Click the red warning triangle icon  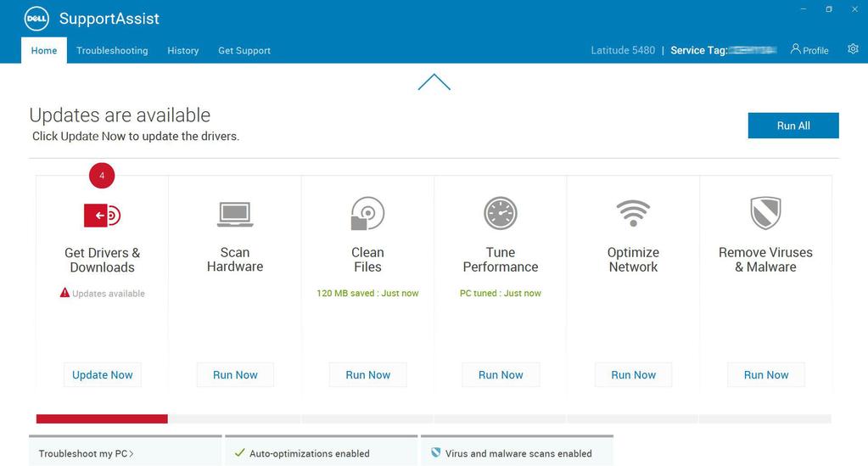pos(64,293)
